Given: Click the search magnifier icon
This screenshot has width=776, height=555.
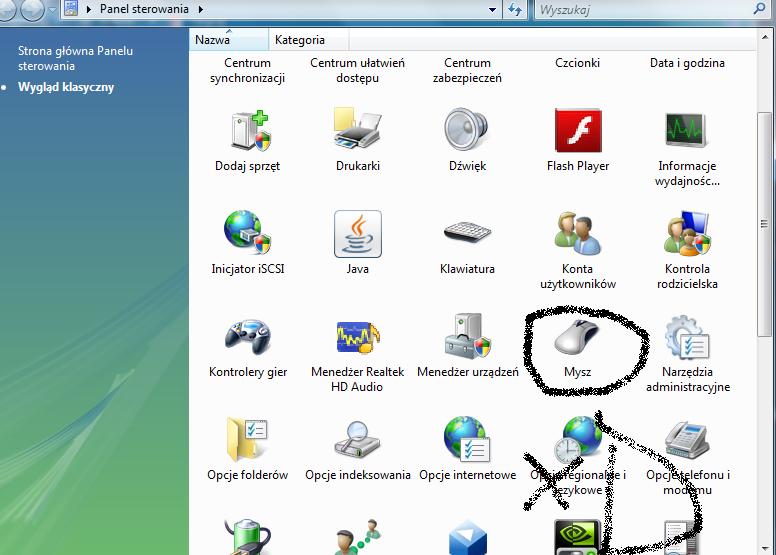Looking at the screenshot, I should 759,8.
